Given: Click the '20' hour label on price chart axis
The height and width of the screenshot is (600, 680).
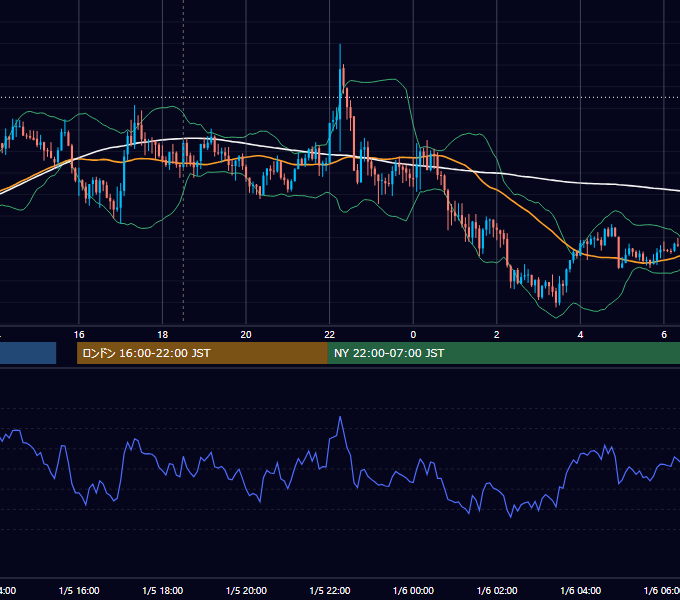Looking at the screenshot, I should [x=246, y=335].
